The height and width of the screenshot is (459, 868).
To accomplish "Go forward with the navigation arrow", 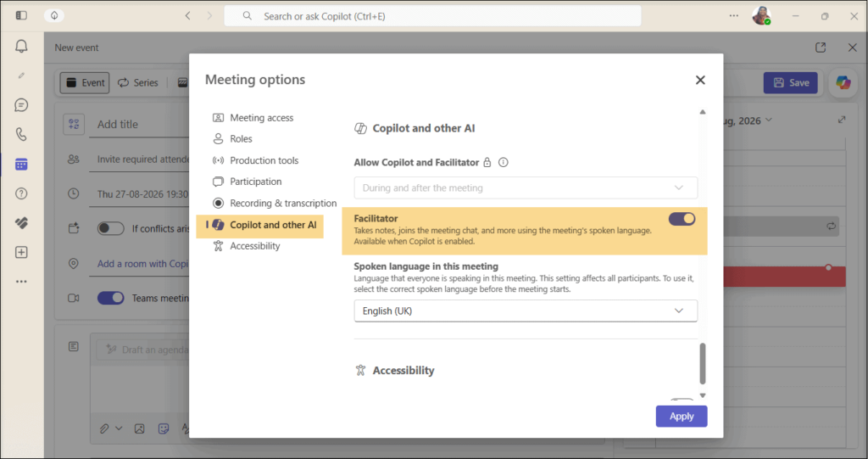I will (x=209, y=15).
